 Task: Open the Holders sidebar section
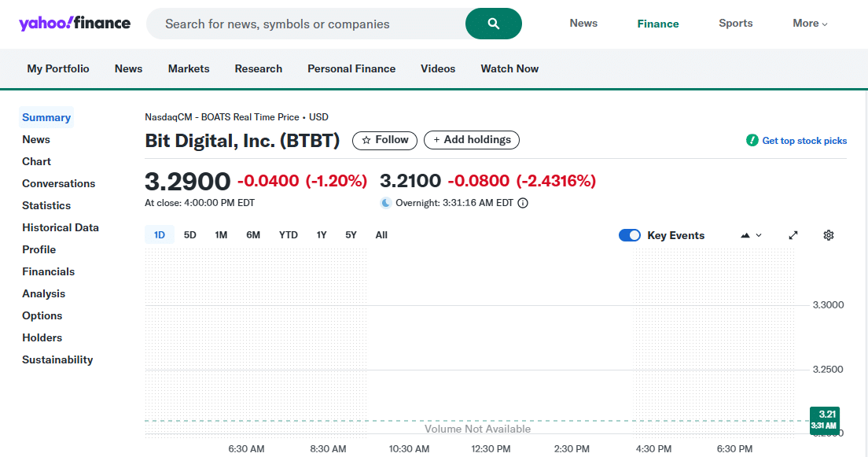point(42,338)
